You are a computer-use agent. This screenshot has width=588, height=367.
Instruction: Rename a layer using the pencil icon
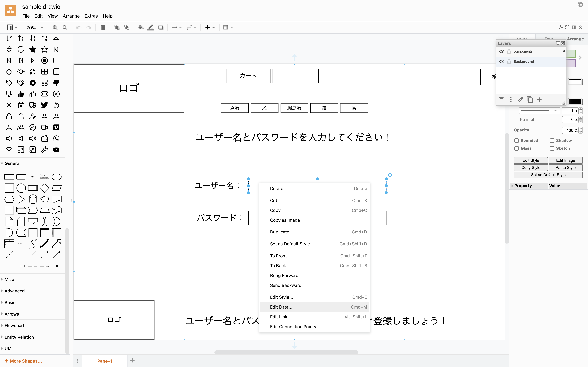coord(520,100)
